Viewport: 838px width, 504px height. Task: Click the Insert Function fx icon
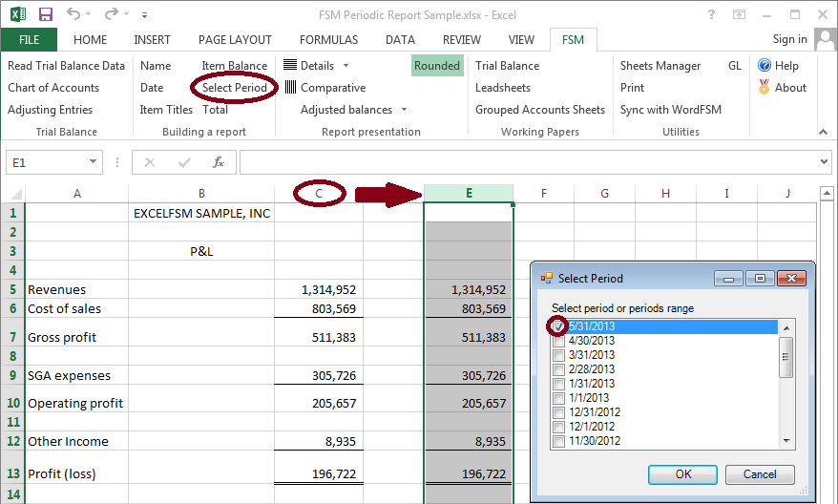pos(218,162)
